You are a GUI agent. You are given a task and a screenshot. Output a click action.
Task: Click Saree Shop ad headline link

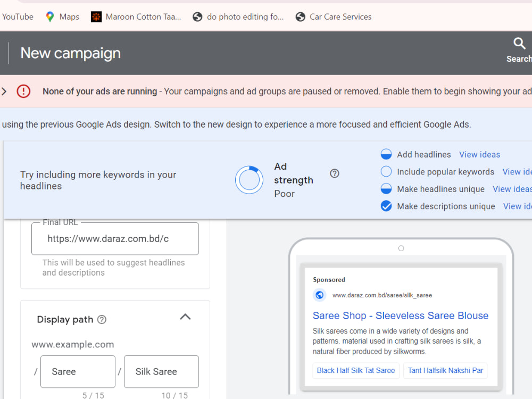(401, 315)
